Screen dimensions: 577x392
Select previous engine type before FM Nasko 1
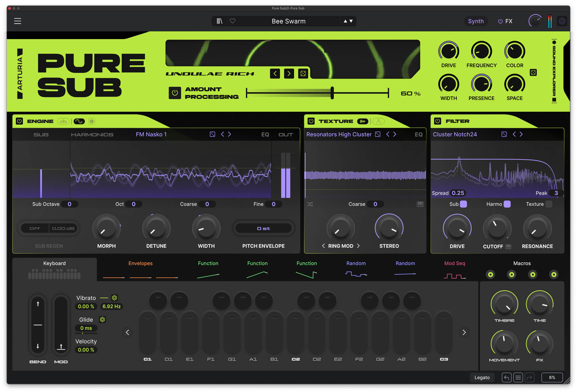223,134
